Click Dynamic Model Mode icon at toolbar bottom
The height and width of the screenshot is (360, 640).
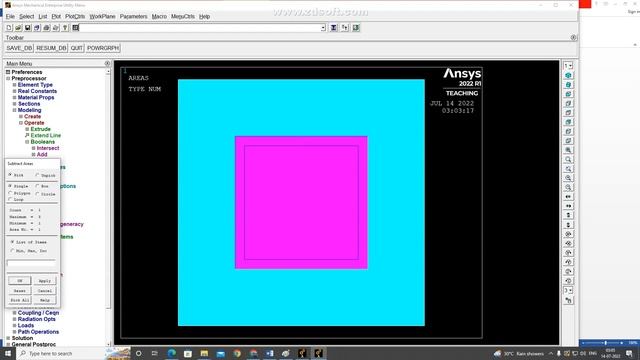568,300
